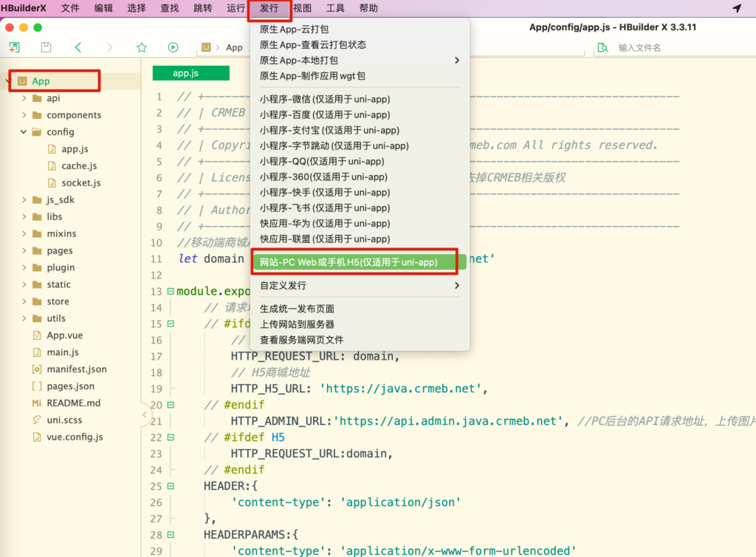Expand the js_sdk folder

click(24, 199)
